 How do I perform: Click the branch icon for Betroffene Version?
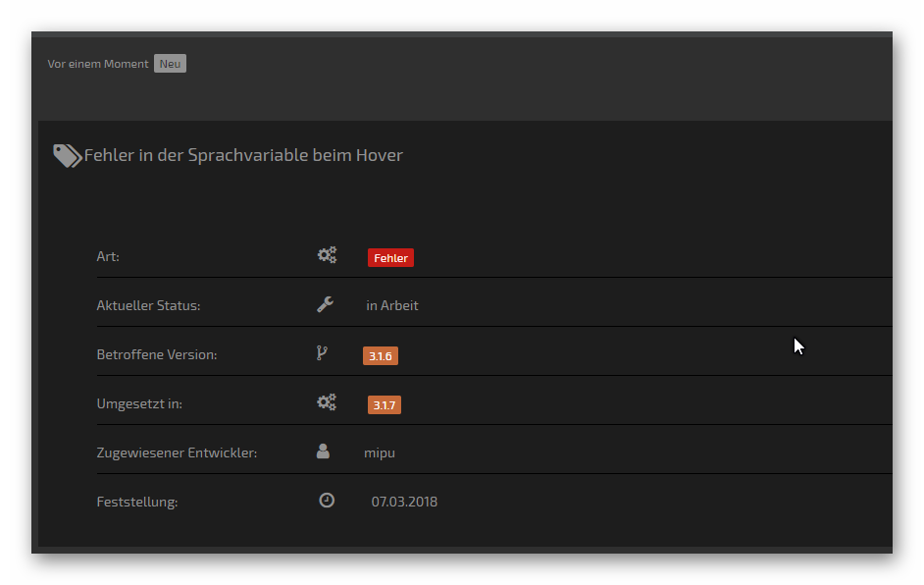322,353
